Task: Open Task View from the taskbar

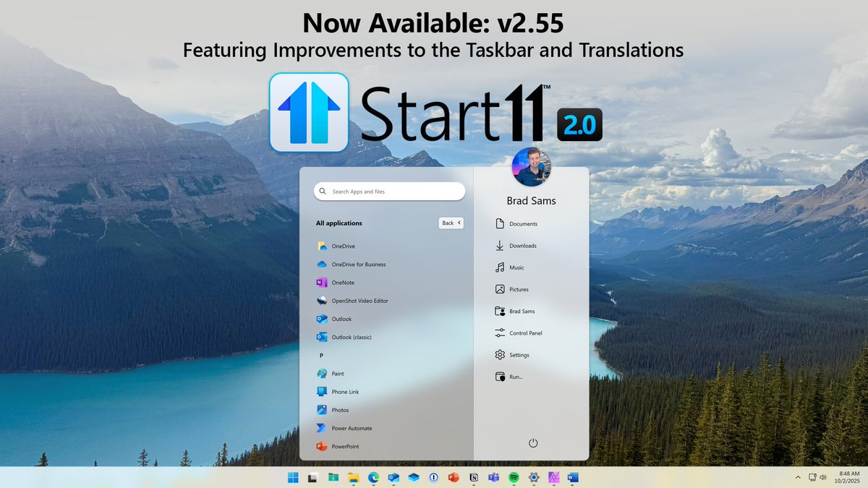Action: (x=313, y=477)
